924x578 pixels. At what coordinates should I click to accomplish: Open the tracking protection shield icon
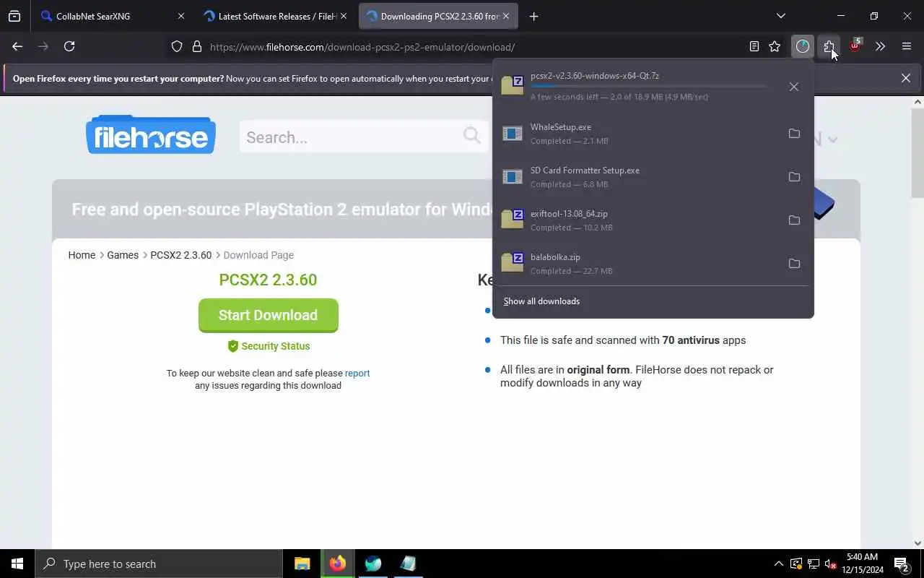pos(177,47)
